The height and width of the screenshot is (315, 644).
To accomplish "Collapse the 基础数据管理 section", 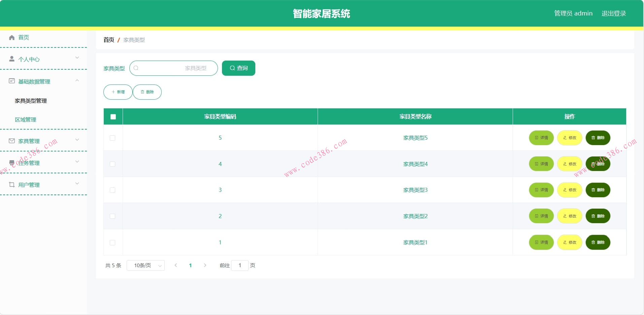I will pyautogui.click(x=77, y=80).
